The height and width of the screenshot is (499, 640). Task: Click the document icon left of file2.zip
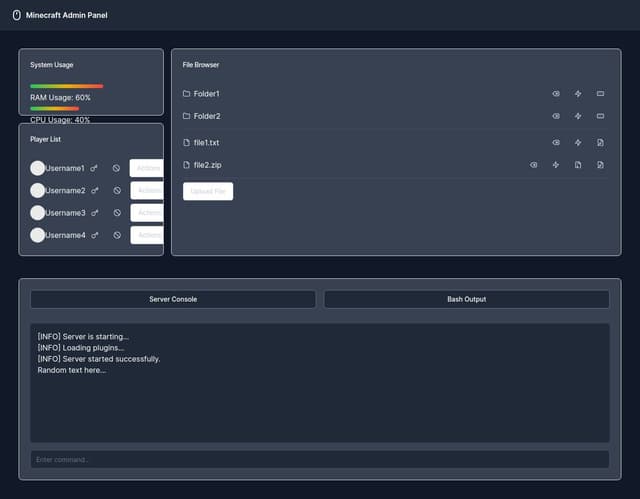tap(187, 165)
